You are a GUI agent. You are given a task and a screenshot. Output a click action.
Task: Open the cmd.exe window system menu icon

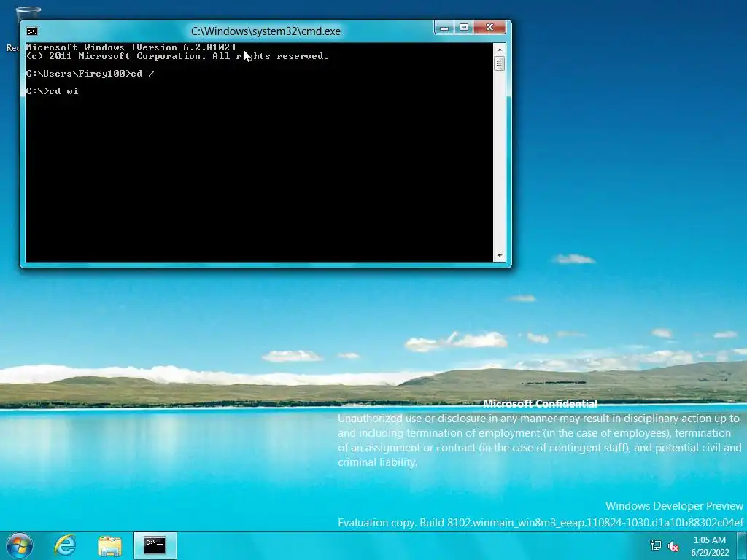[x=32, y=31]
